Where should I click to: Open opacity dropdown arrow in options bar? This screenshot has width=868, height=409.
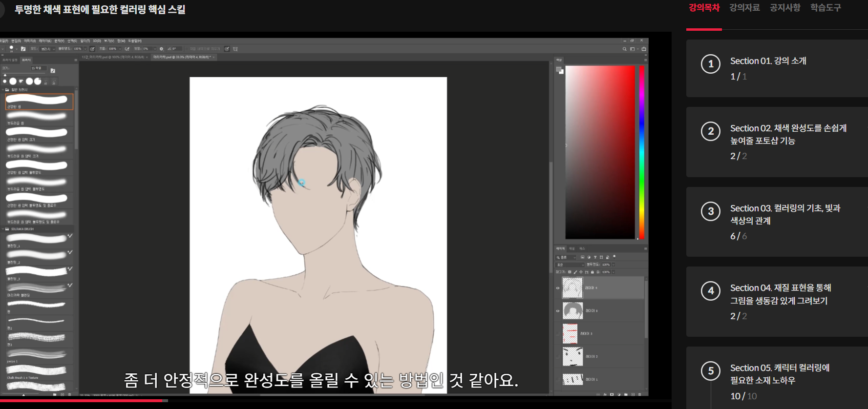point(85,49)
